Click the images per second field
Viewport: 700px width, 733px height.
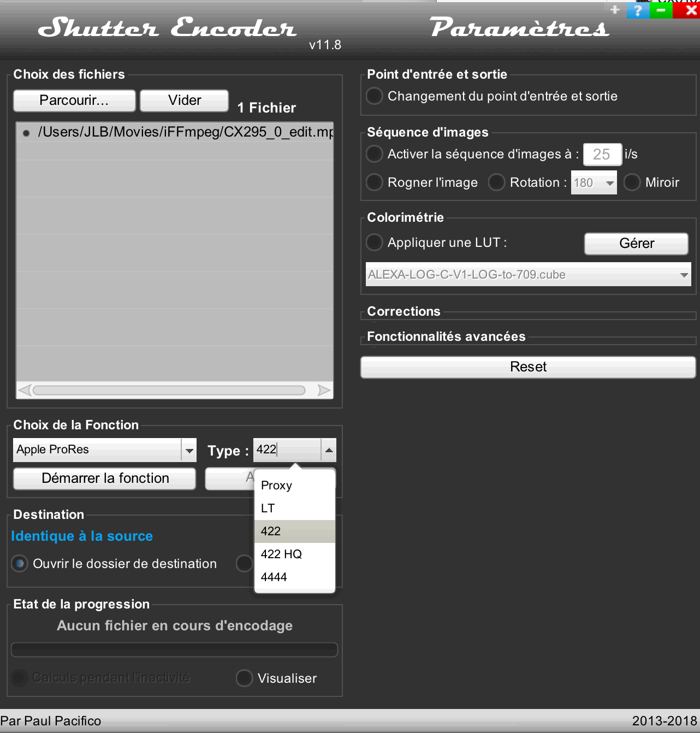pos(602,155)
